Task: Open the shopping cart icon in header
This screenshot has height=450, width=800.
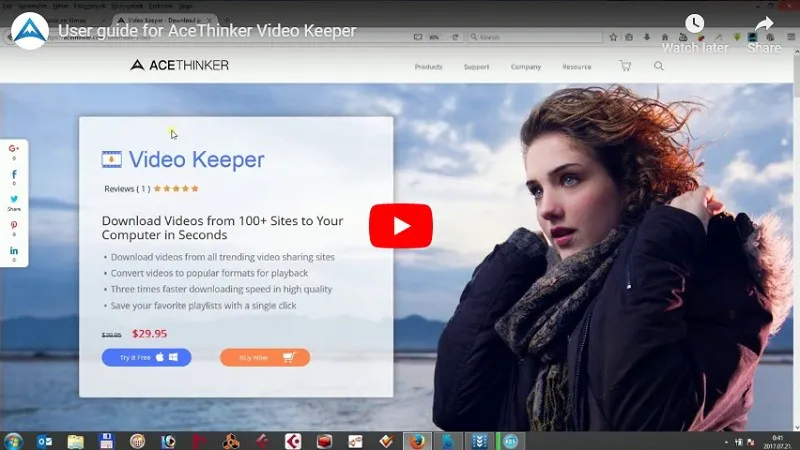Action: tap(625, 66)
